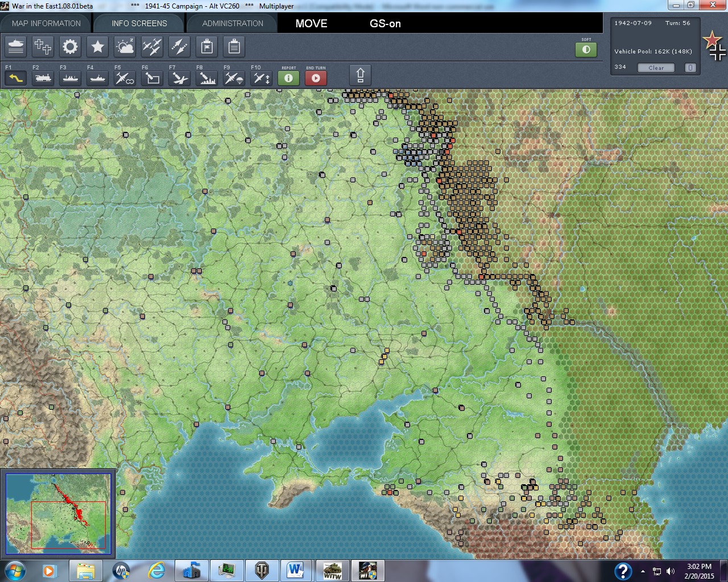Switch to Map Information tab
This screenshot has height=582, width=728.
(47, 23)
